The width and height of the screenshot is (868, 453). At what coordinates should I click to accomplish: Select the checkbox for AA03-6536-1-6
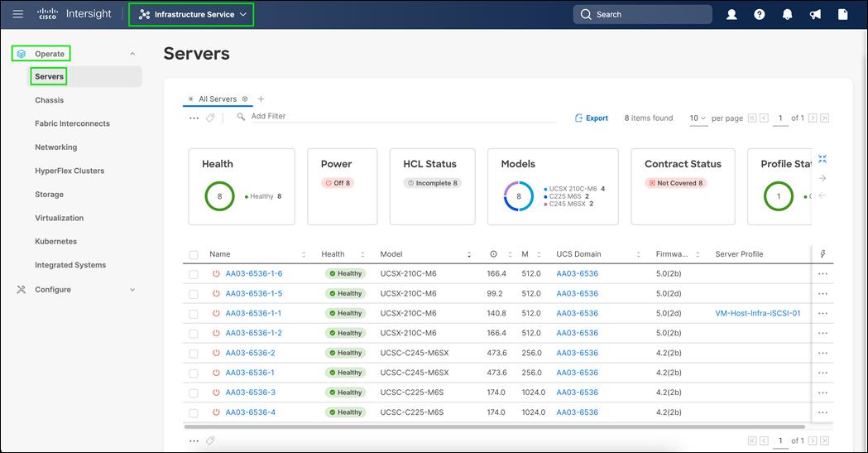tap(194, 274)
